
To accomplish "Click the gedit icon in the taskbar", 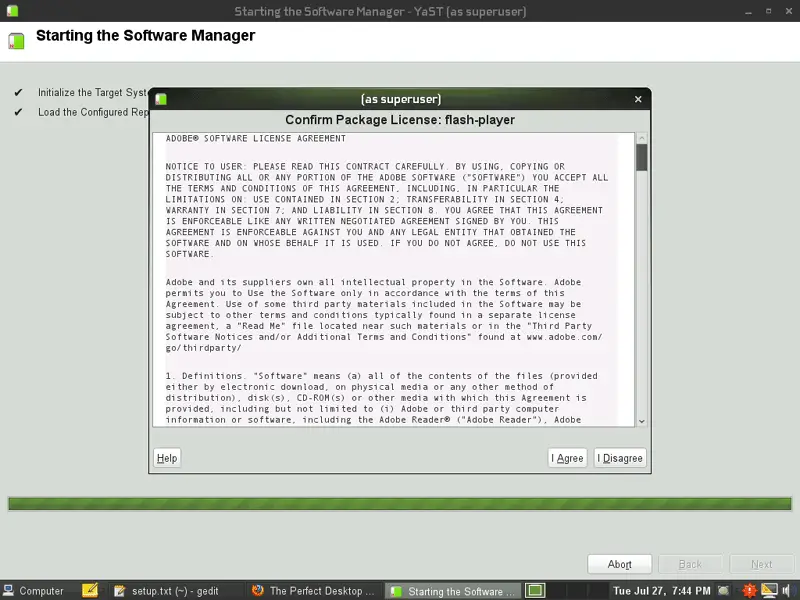I will click(120, 591).
